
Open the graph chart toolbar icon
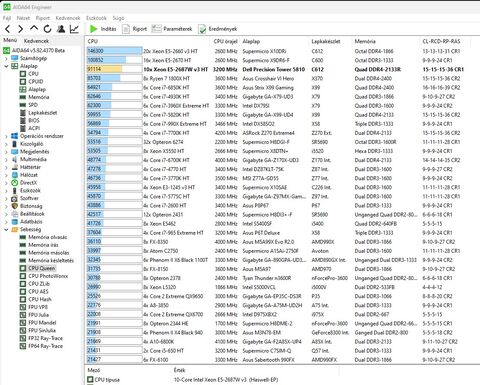pos(74,29)
